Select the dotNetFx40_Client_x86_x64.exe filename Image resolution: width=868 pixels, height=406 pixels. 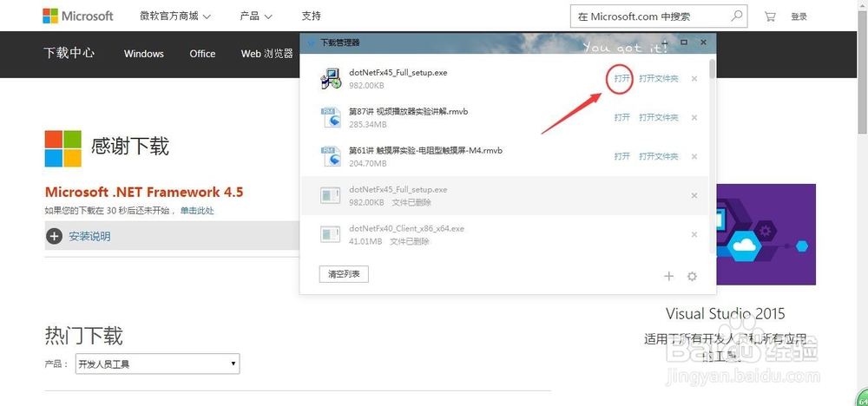point(406,228)
